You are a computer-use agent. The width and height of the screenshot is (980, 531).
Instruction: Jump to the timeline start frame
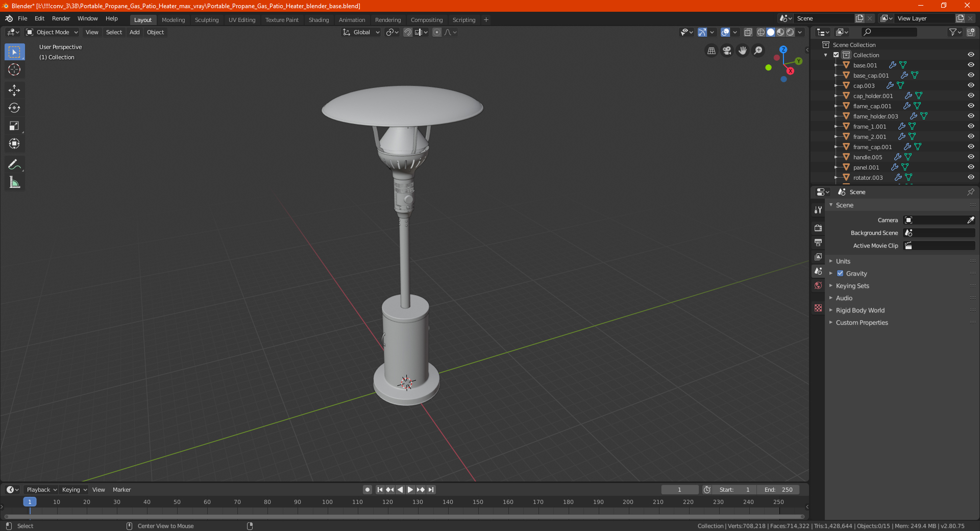380,490
